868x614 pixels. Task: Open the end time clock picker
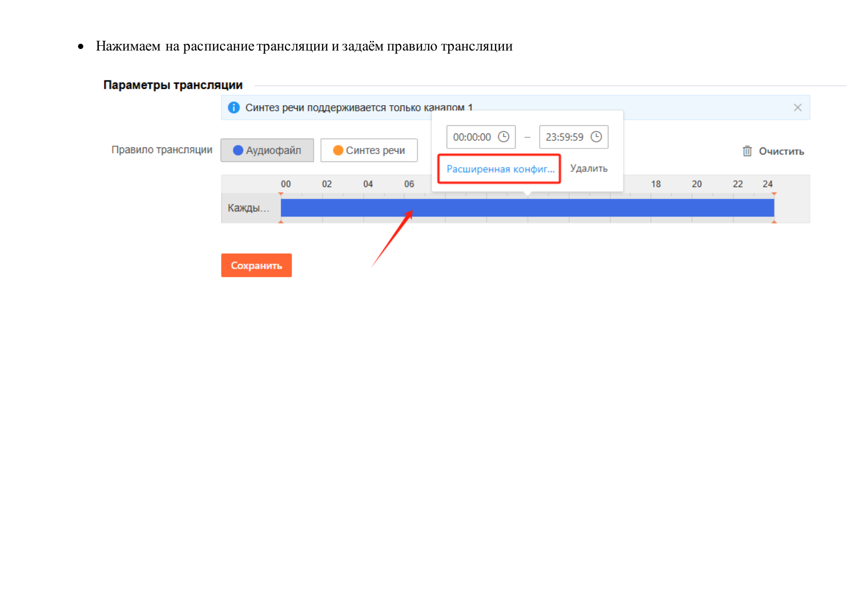[x=596, y=137]
